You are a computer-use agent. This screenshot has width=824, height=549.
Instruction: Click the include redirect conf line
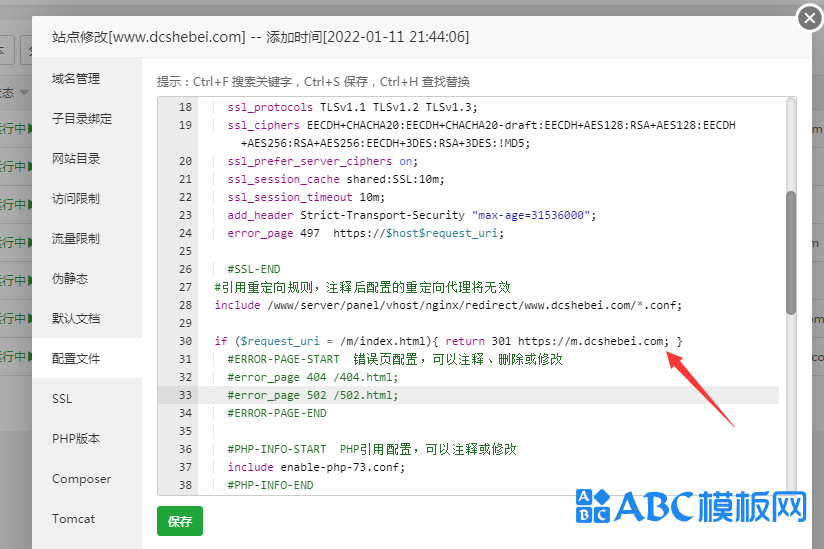click(448, 305)
